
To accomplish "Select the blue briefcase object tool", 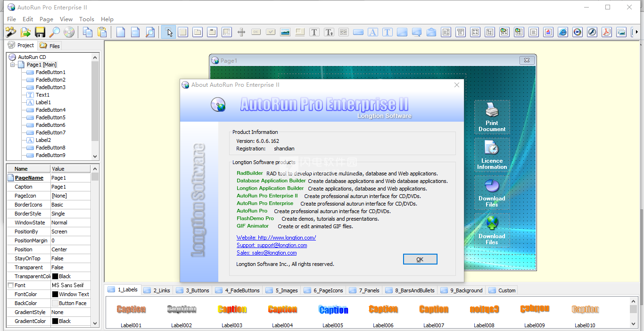I will tap(431, 32).
